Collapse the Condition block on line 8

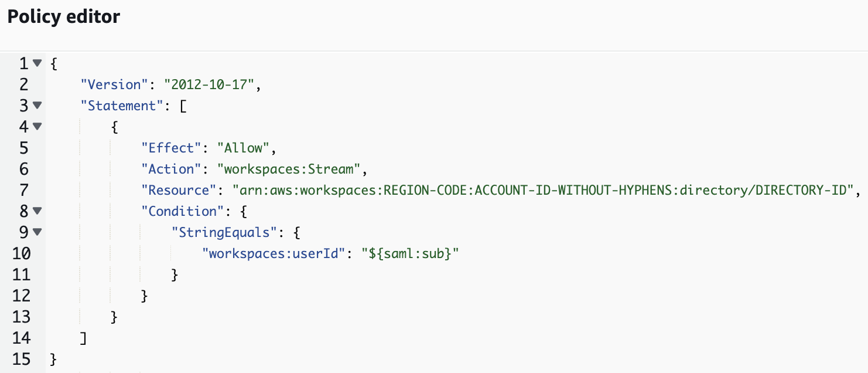tap(37, 211)
